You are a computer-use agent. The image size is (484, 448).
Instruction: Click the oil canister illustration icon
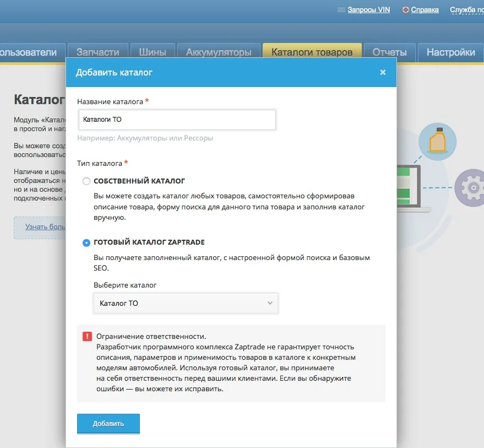click(x=437, y=141)
